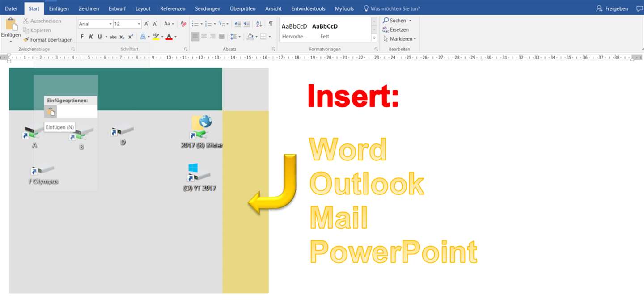
Task: Toggle justified text alignment
Action: click(x=221, y=37)
